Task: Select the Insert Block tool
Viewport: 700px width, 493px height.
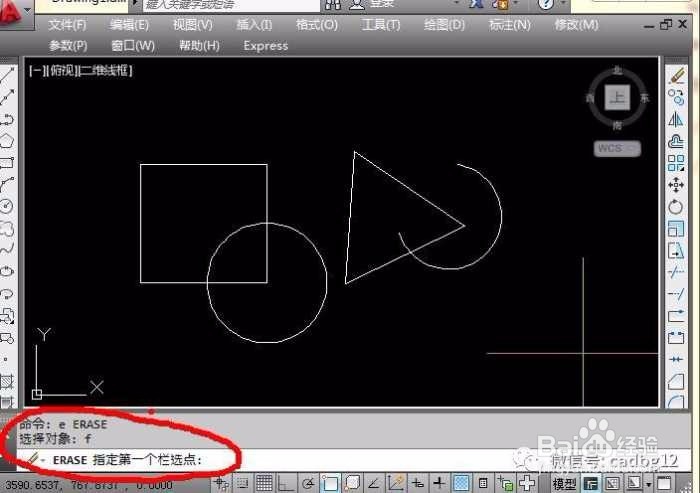Action: [x=8, y=316]
